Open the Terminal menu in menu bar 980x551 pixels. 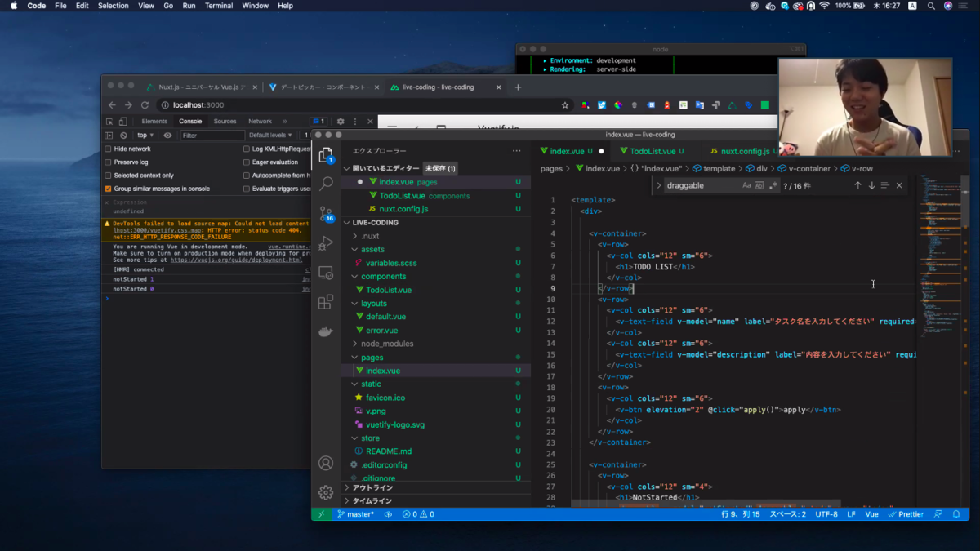coord(218,6)
